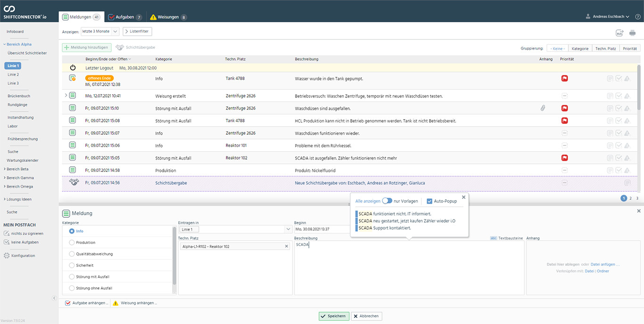Clear the Alpha-L1-R102 Reaktor 102 field

(x=286, y=246)
